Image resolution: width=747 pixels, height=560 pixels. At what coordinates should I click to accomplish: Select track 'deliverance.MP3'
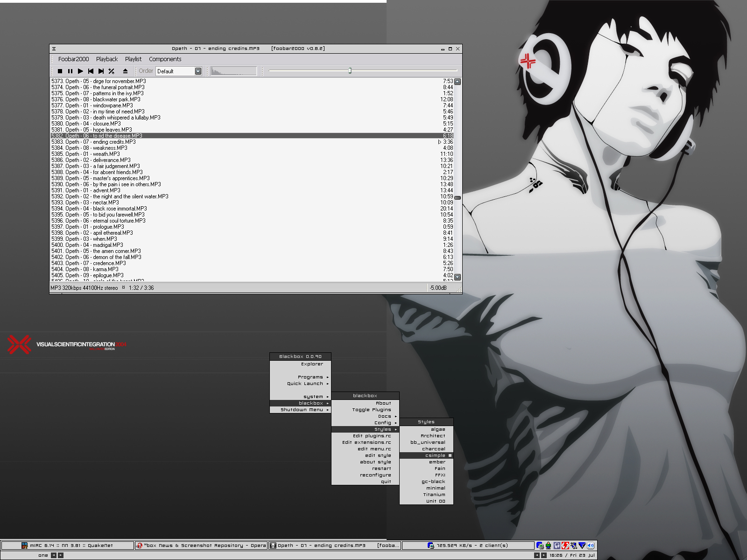pyautogui.click(x=252, y=160)
